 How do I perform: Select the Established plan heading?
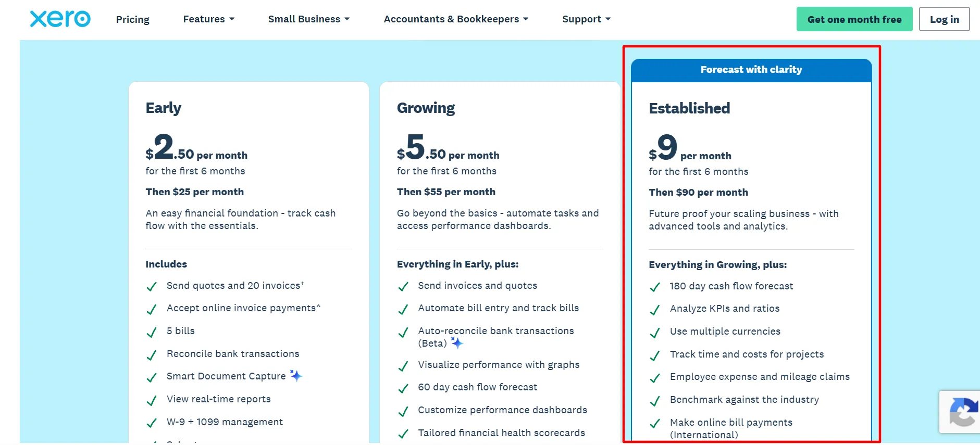689,108
